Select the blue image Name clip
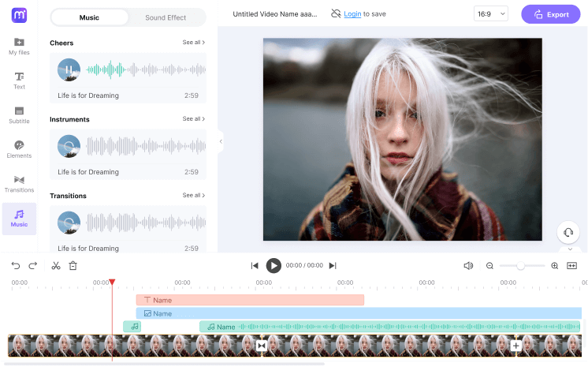The height and width of the screenshot is (367, 588). [359, 313]
